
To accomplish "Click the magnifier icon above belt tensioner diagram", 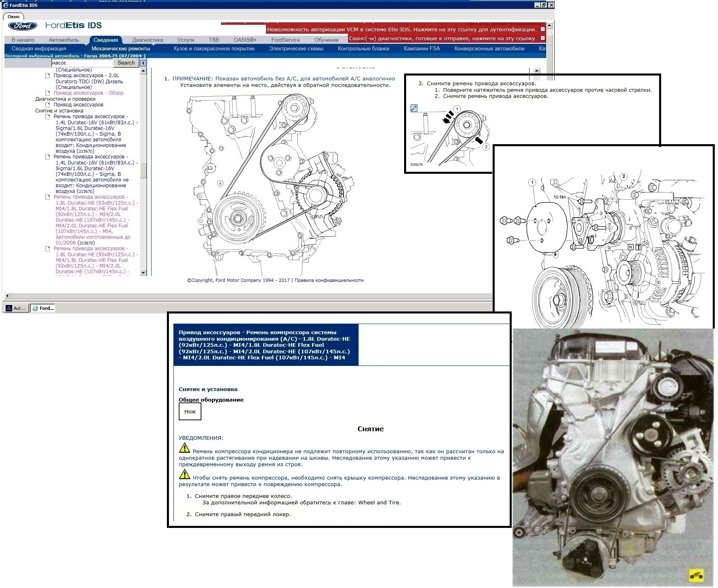I will [414, 108].
